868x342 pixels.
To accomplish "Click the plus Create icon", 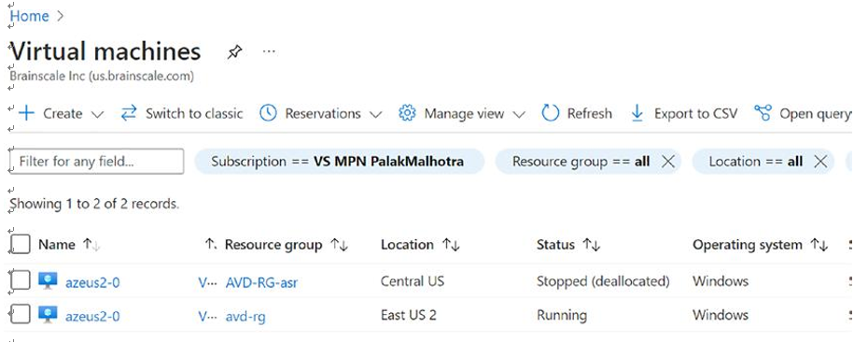I will pyautogui.click(x=26, y=114).
